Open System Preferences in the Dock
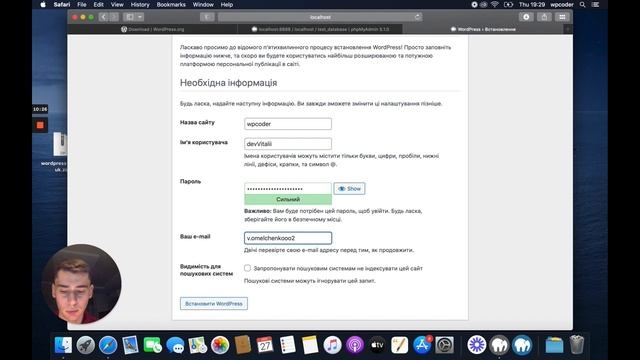The image size is (640, 360). (x=444, y=345)
